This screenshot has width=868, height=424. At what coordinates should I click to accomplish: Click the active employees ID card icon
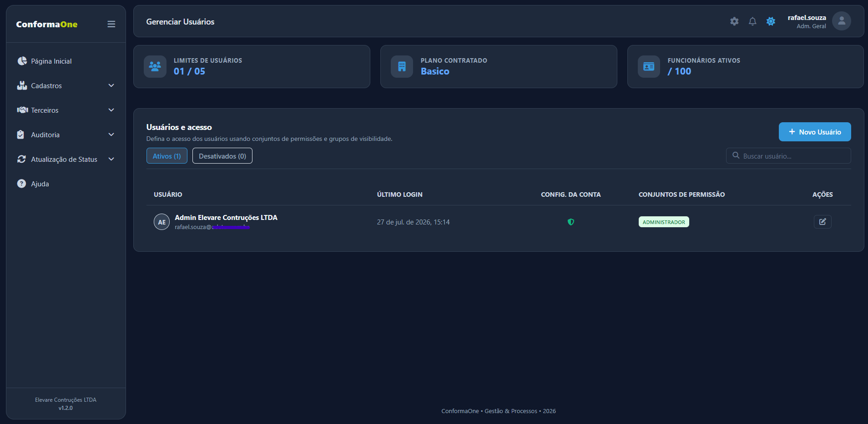[649, 66]
